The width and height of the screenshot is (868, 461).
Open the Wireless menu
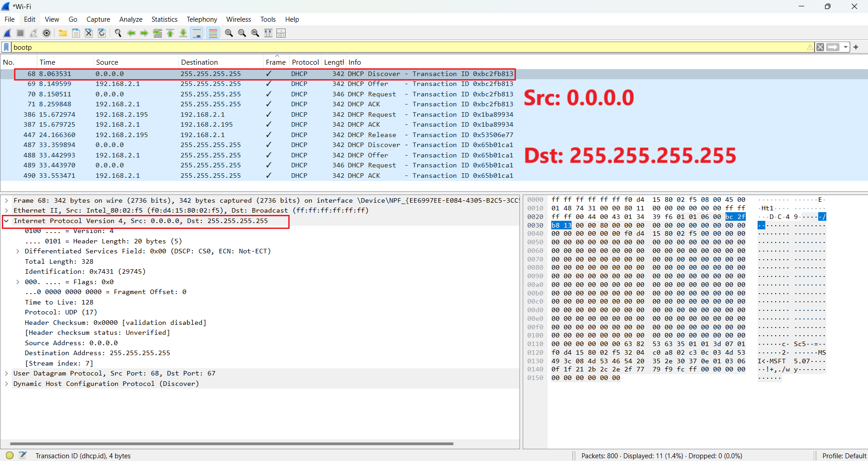coord(238,19)
